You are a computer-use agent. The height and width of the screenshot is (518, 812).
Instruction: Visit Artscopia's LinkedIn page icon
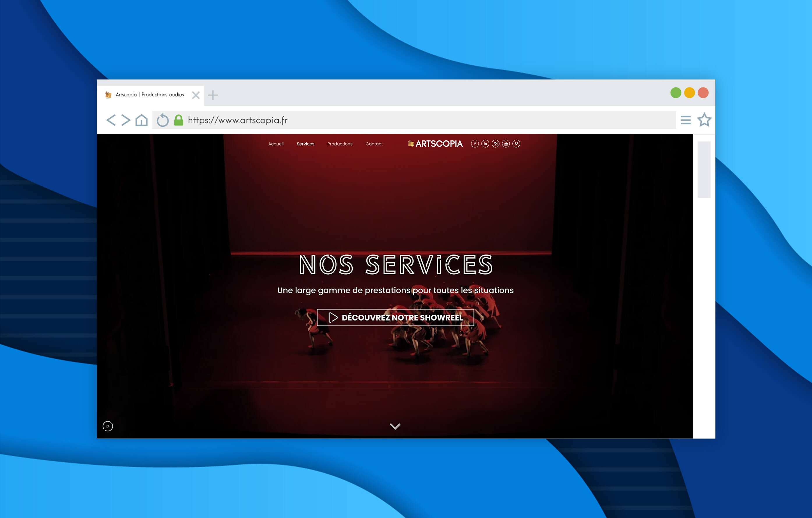[485, 144]
